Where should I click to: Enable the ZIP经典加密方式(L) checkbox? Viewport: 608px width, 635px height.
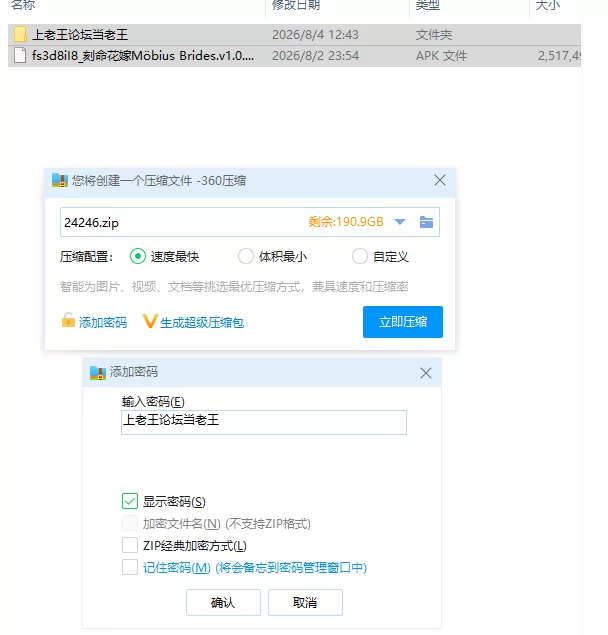(x=130, y=545)
